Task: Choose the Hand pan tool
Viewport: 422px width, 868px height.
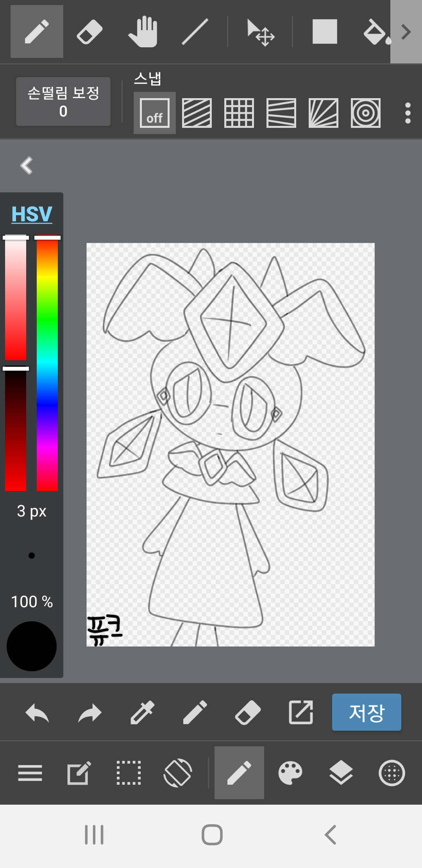Action: coord(143,32)
